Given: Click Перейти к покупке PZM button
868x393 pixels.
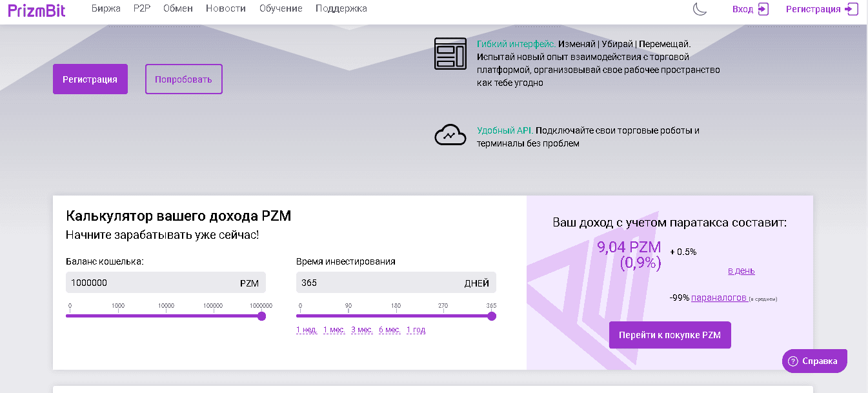Looking at the screenshot, I should [669, 335].
